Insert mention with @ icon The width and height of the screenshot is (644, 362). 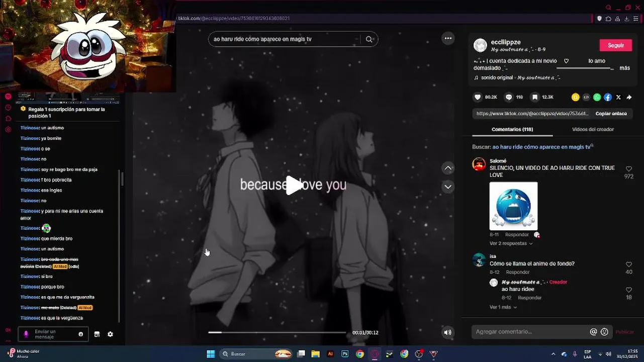point(593,332)
